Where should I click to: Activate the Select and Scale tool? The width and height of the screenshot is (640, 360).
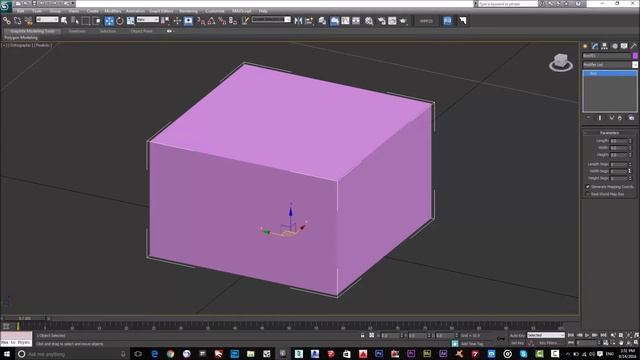pyautogui.click(x=130, y=20)
